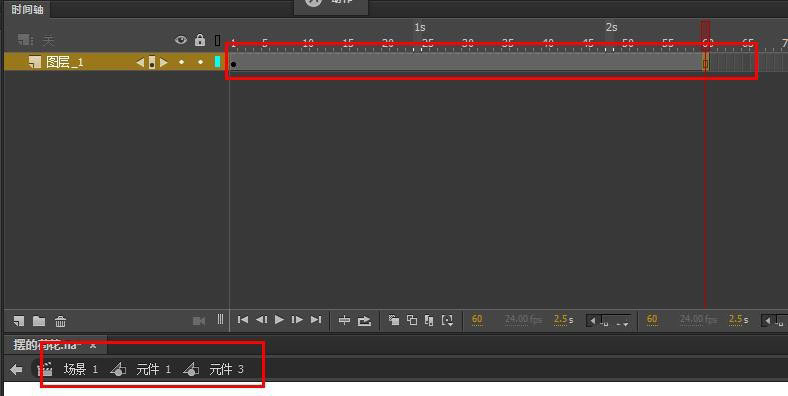The image size is (788, 396).
Task: Open the modify markers dropdown
Action: pos(447,320)
